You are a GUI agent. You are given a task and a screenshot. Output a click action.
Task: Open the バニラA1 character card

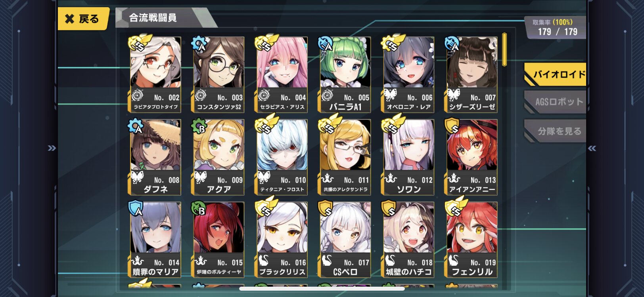(345, 75)
